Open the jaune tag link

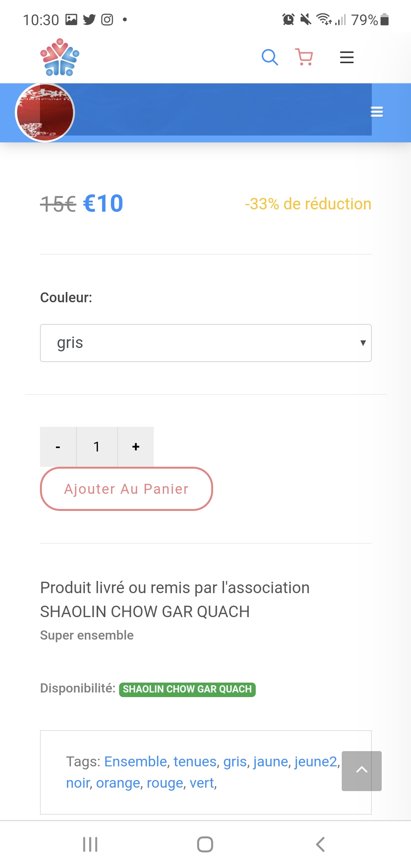tap(271, 762)
